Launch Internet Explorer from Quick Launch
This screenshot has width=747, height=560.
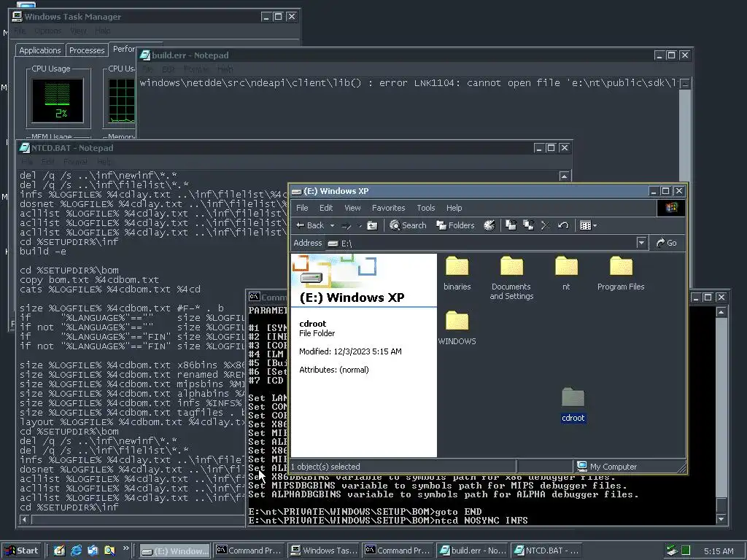tap(76, 551)
